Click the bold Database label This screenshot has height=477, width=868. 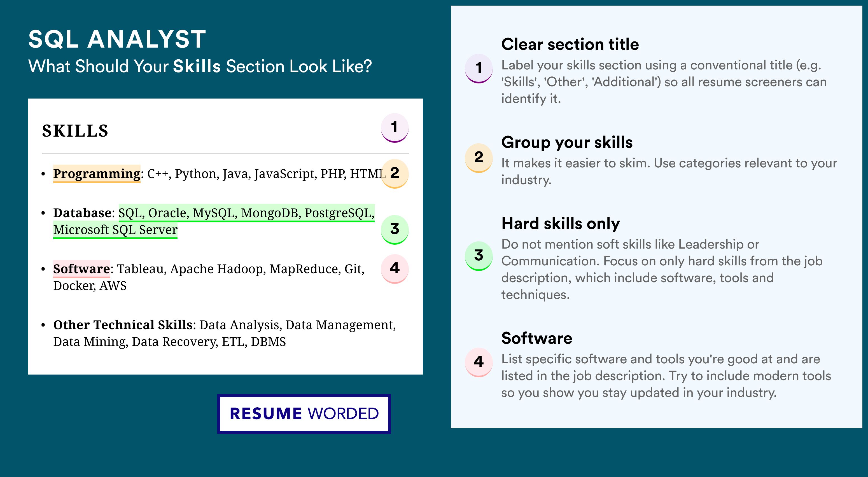pos(83,213)
